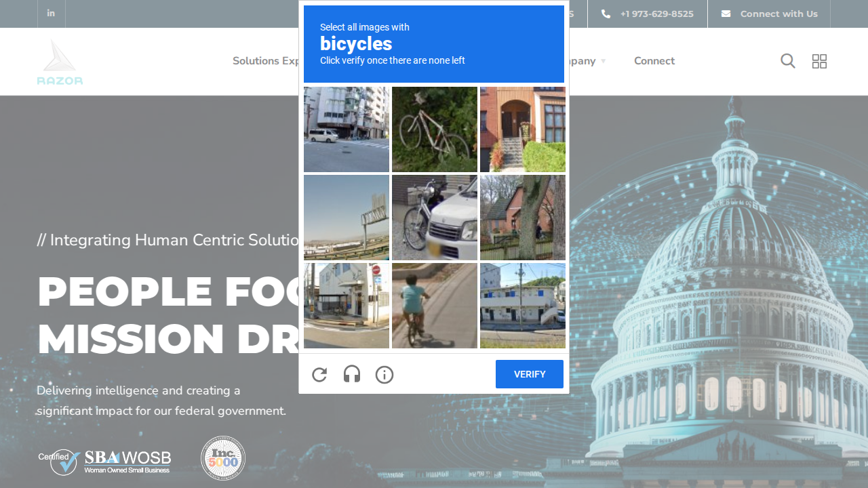
Task: Click the Inc. 5000 badge
Action: point(223,458)
